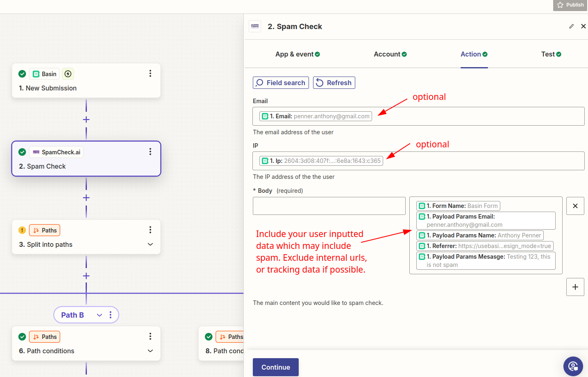Screen dimensions: 588x377
Task: Click the Refresh fields button
Action: point(334,83)
